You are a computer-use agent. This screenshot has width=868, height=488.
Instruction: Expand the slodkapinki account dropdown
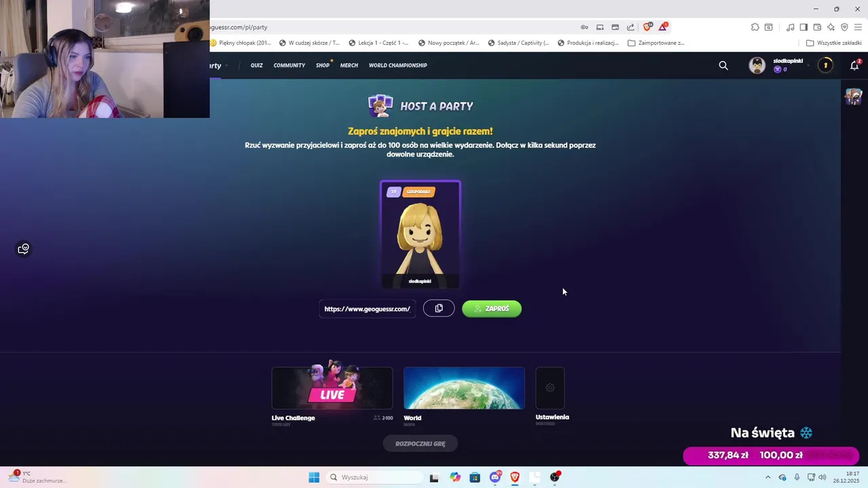808,65
